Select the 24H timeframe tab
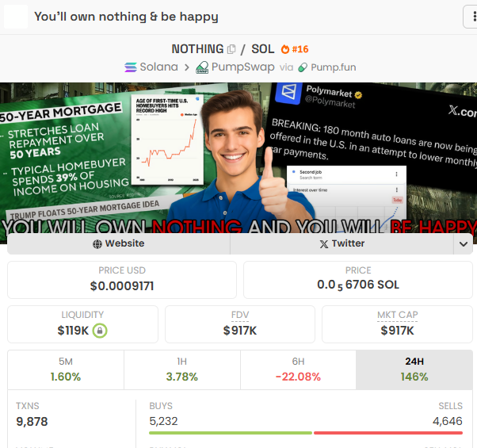 point(414,370)
